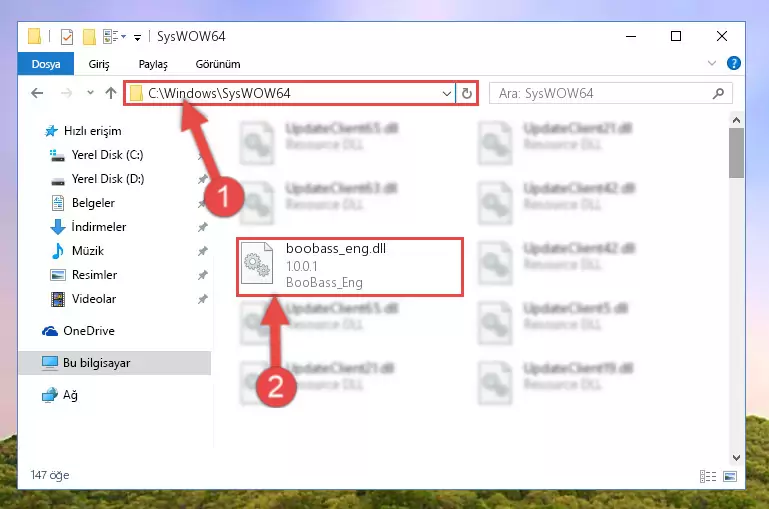
Task: Maximize the SysWOW64 window
Action: [x=676, y=36]
